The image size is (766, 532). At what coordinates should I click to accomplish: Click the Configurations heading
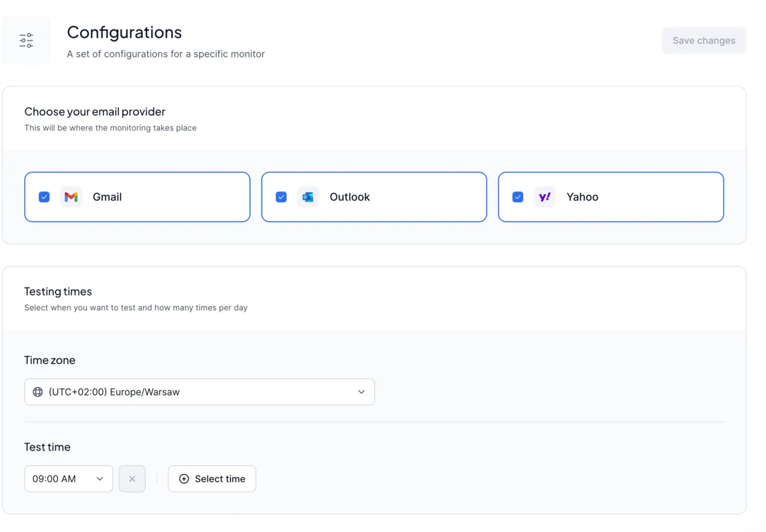[x=125, y=32]
